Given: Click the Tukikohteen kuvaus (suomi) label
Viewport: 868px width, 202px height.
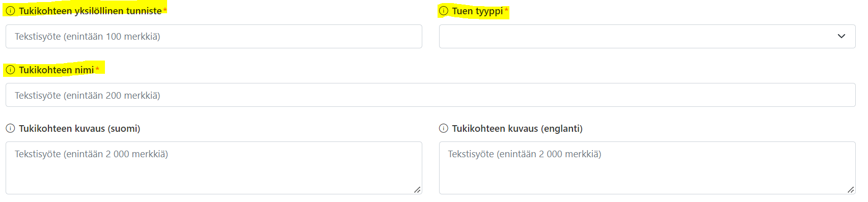Looking at the screenshot, I should 79,128.
